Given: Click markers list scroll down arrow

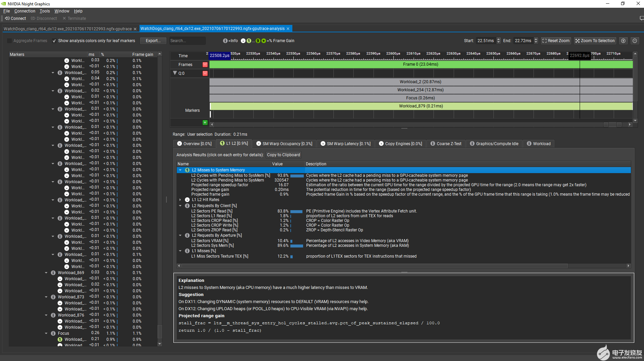Looking at the screenshot, I should click(x=160, y=344).
